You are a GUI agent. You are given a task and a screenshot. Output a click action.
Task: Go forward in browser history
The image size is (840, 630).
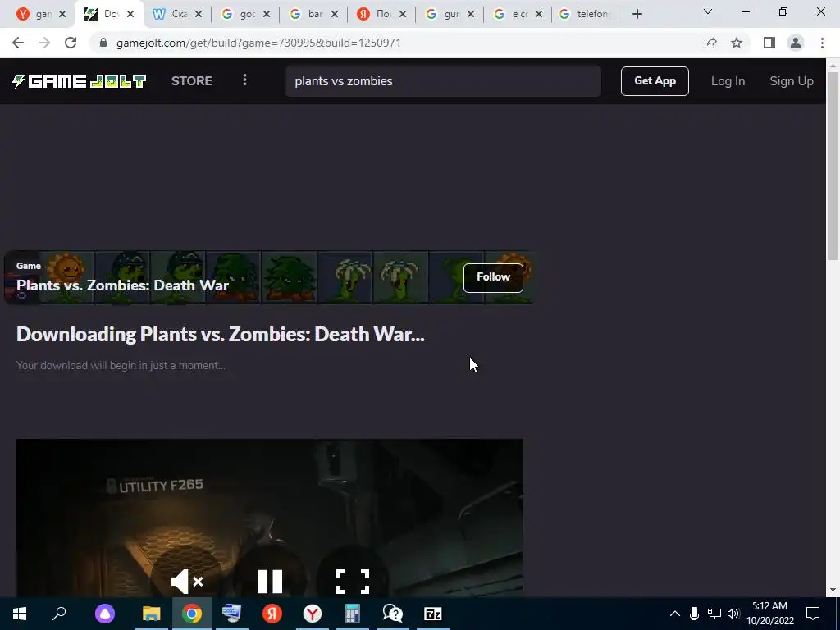(x=44, y=43)
